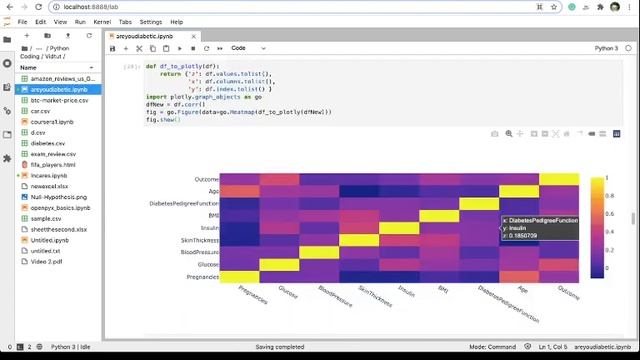Select the plotly Pan tool

[x=520, y=134]
